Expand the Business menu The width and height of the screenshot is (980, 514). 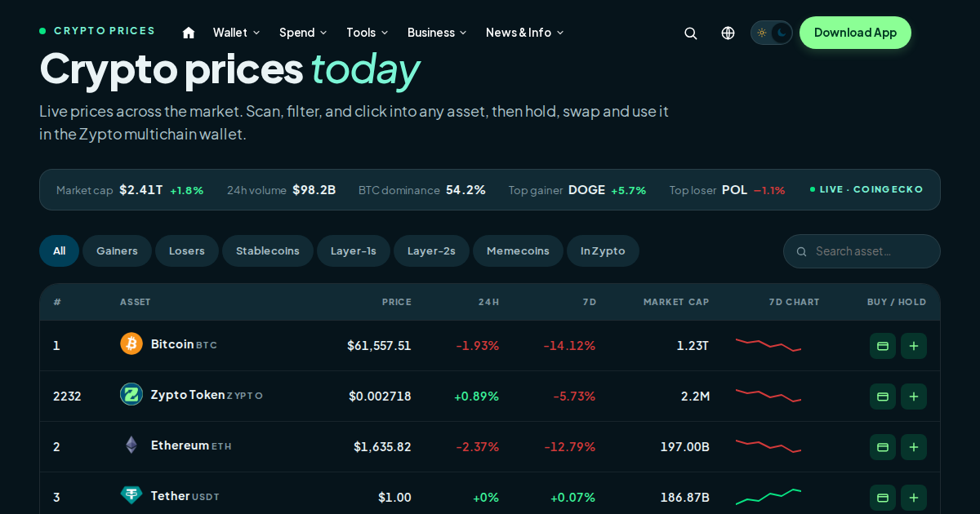click(x=438, y=33)
